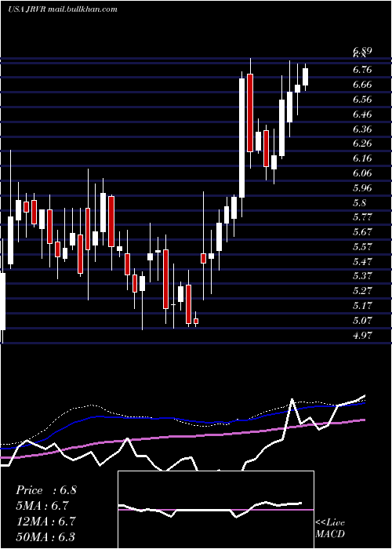Click inside the Live MACD inset chart

216,510
